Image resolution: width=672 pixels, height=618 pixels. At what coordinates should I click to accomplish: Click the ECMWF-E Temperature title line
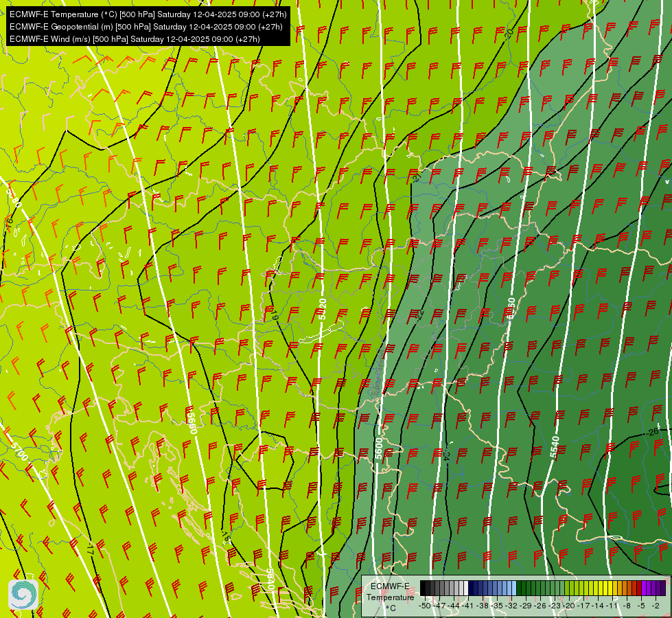coord(148,14)
